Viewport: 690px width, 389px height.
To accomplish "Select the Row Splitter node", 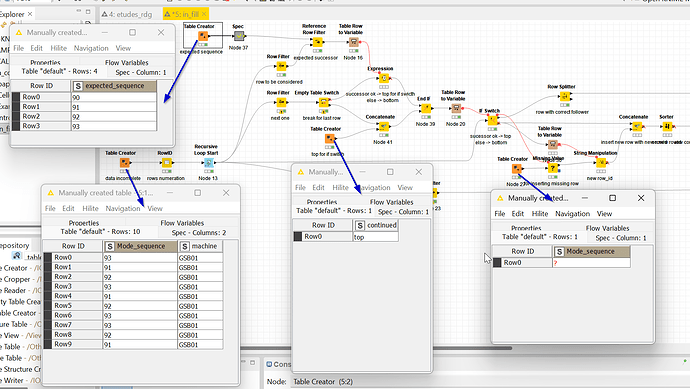I will (x=565, y=96).
